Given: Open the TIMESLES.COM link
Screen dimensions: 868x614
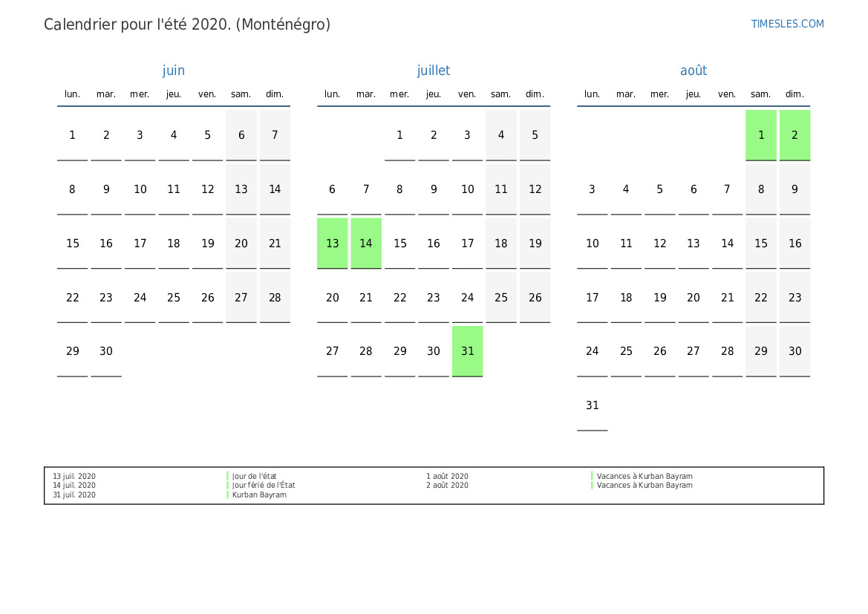Looking at the screenshot, I should point(787,24).
